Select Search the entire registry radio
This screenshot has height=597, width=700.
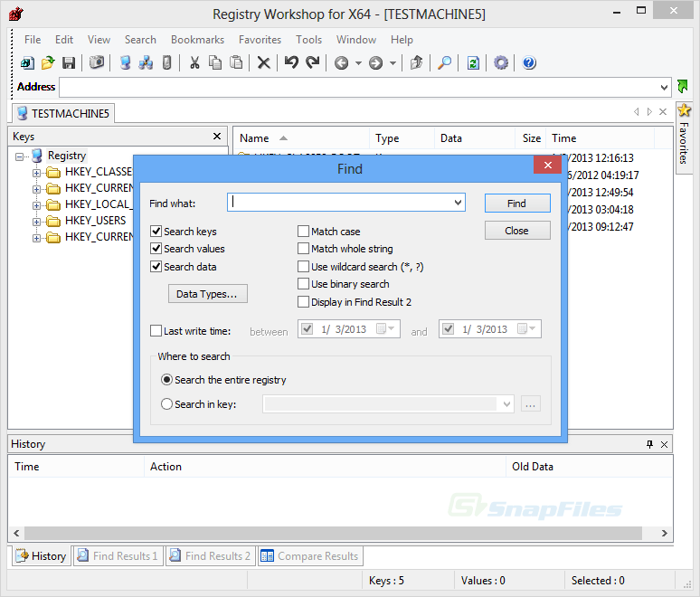pyautogui.click(x=166, y=380)
